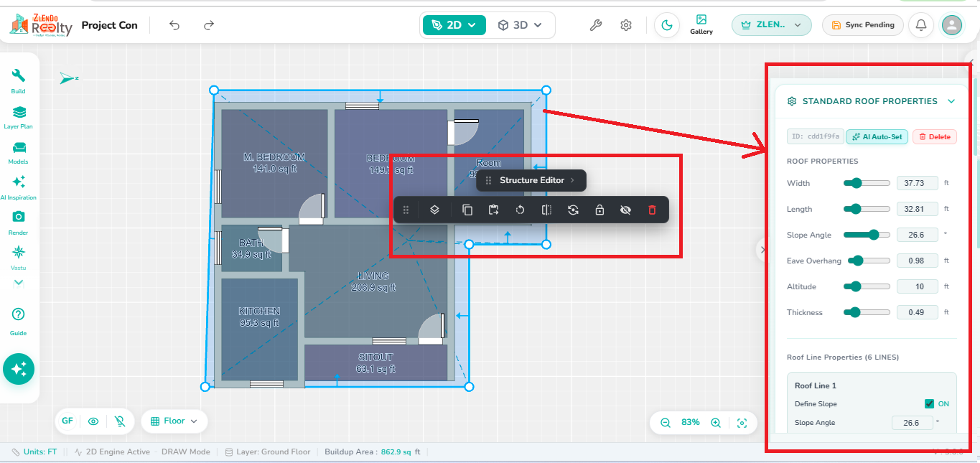
Task: Open the Models library
Action: point(19,151)
